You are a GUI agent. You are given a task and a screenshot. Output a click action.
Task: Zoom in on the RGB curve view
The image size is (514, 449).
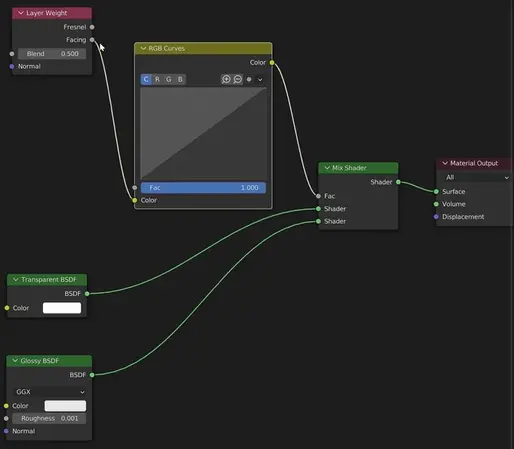click(x=226, y=79)
